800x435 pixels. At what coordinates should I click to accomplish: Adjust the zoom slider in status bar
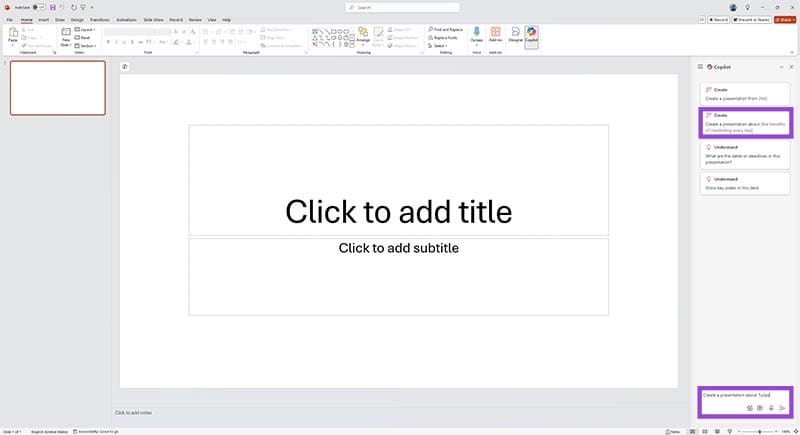760,431
